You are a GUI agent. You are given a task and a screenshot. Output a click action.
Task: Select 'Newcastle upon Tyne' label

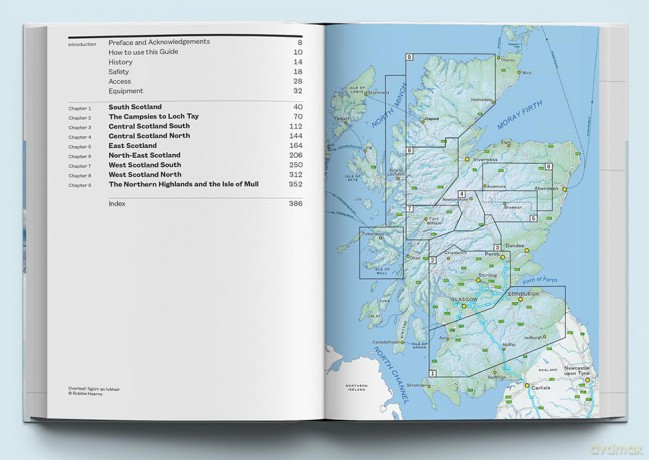pos(577,371)
